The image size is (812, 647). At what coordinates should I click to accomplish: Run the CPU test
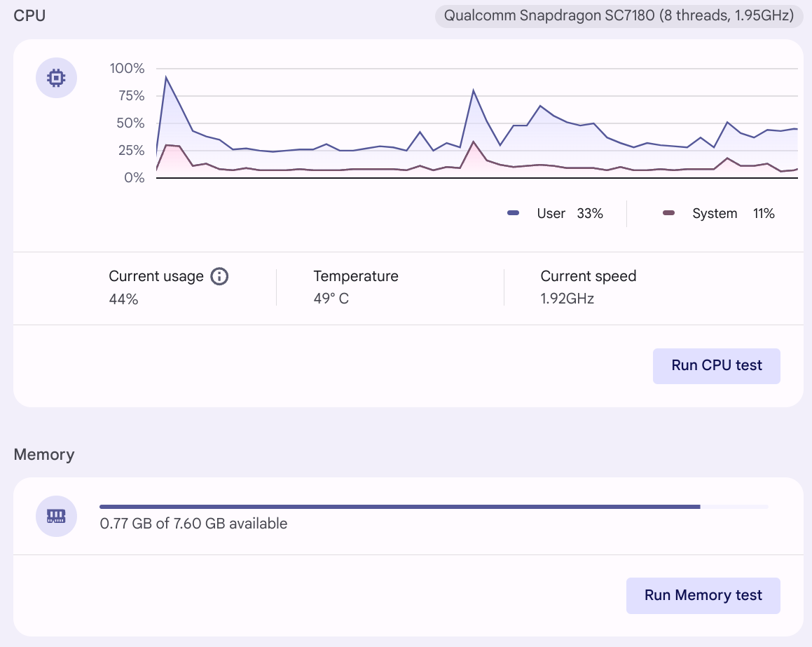pos(716,365)
